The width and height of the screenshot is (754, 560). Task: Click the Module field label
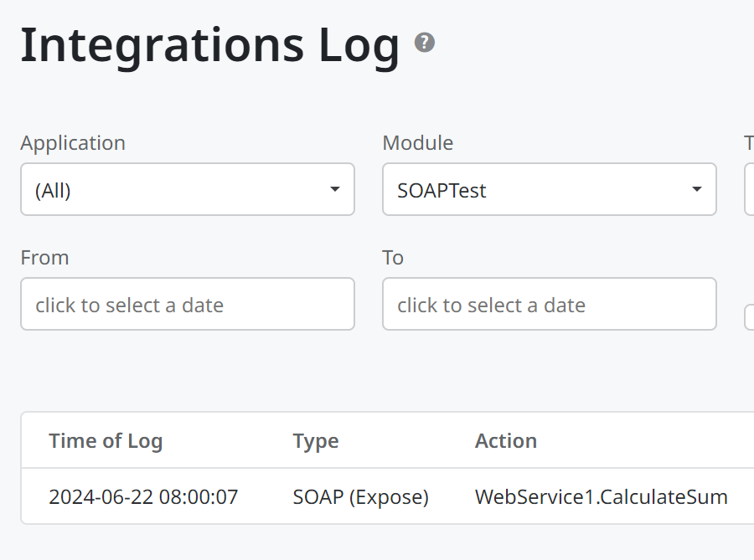(x=418, y=143)
